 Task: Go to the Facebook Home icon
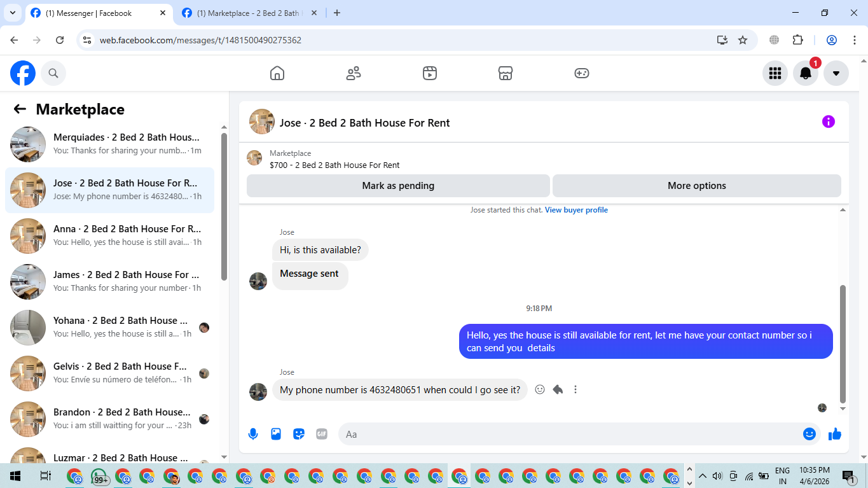[277, 73]
